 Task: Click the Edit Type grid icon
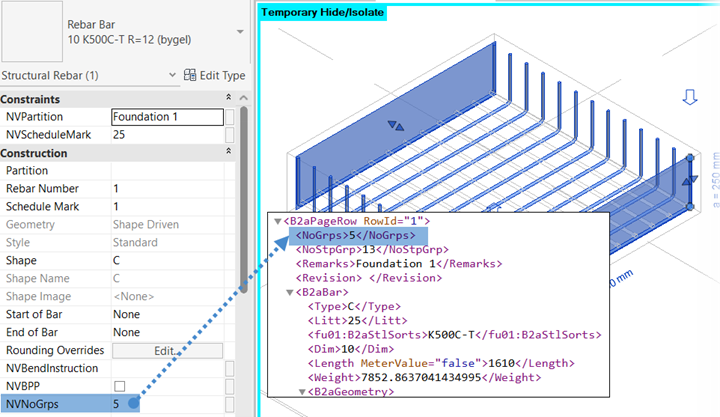pos(191,75)
